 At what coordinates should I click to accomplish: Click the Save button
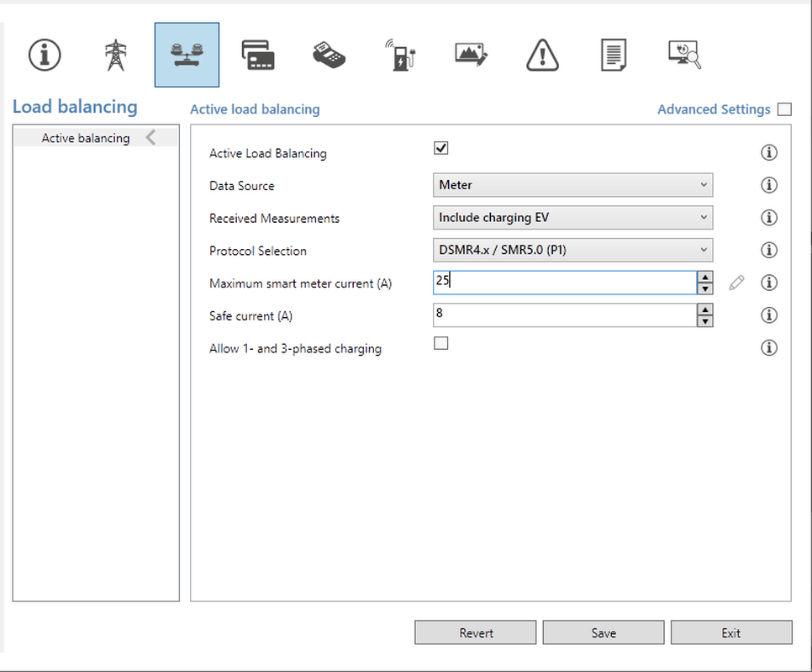point(604,632)
